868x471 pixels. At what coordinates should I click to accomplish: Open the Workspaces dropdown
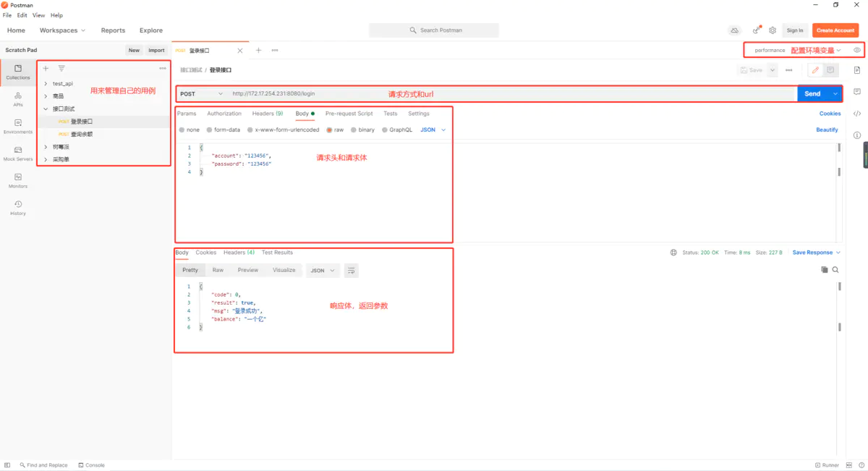point(62,30)
